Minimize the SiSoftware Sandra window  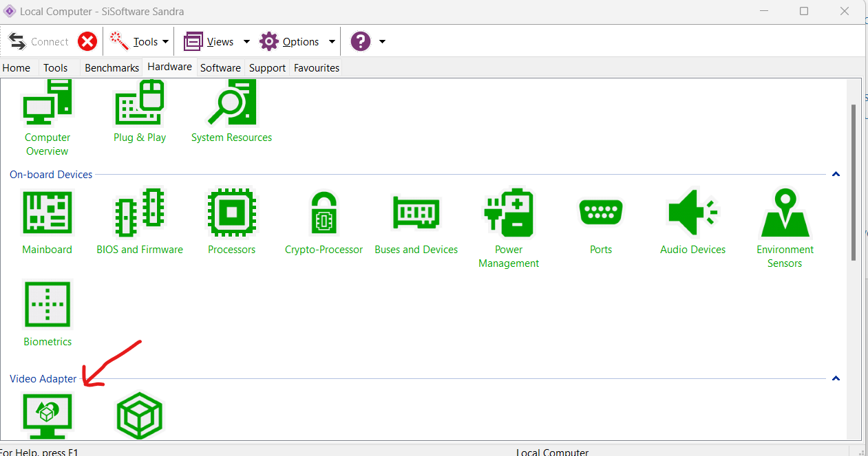pos(764,12)
